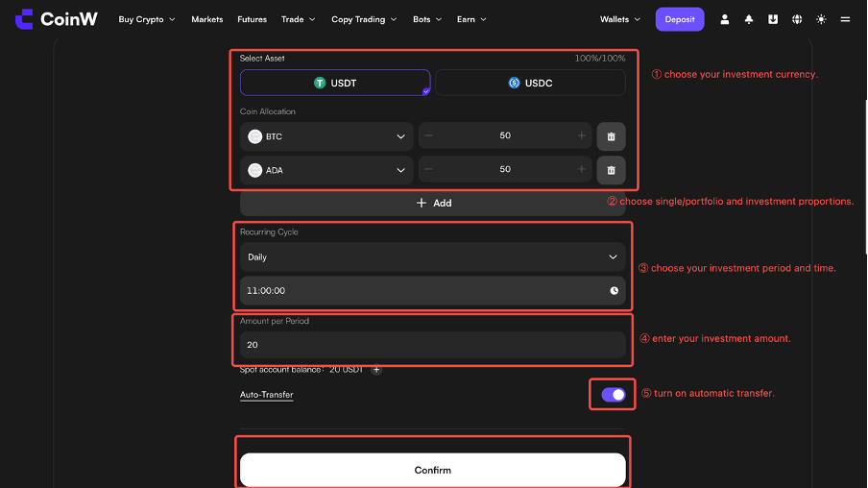Toggle light theme sun icon
Screen dimensions: 868x488
[x=821, y=19]
